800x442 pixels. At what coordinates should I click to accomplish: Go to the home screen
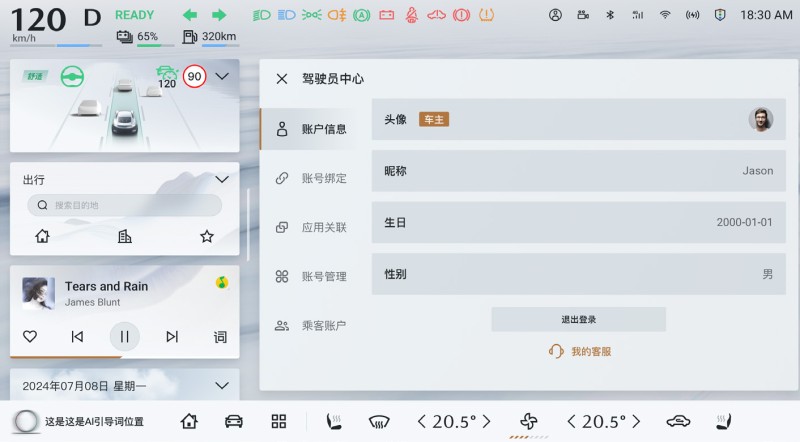[189, 421]
